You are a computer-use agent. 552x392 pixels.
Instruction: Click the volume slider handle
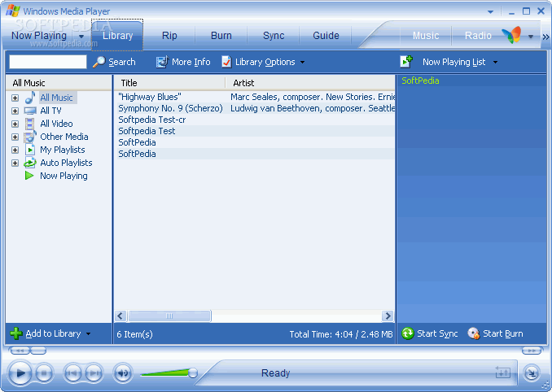click(x=193, y=373)
